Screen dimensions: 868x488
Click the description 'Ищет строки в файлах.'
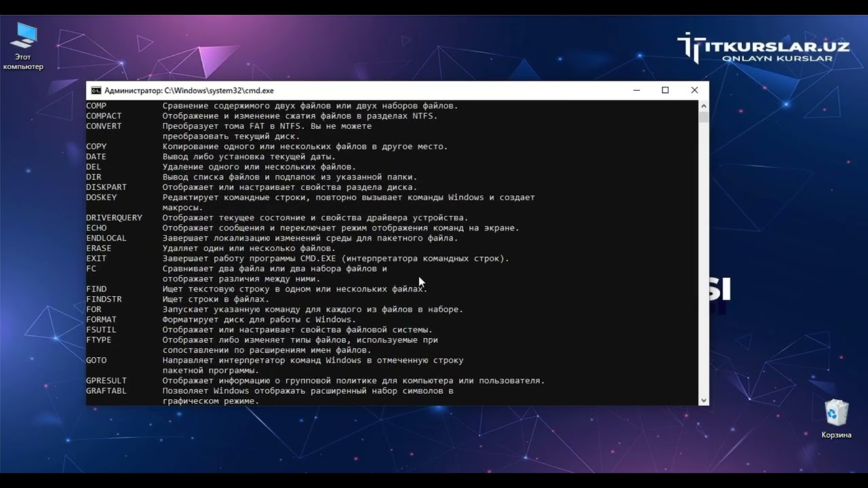(216, 299)
